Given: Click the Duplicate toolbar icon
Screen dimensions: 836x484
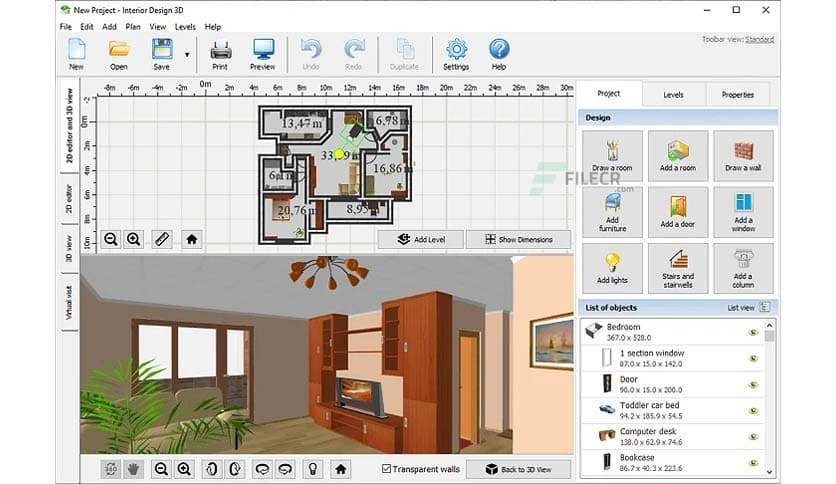Looking at the screenshot, I should pyautogui.click(x=404, y=54).
